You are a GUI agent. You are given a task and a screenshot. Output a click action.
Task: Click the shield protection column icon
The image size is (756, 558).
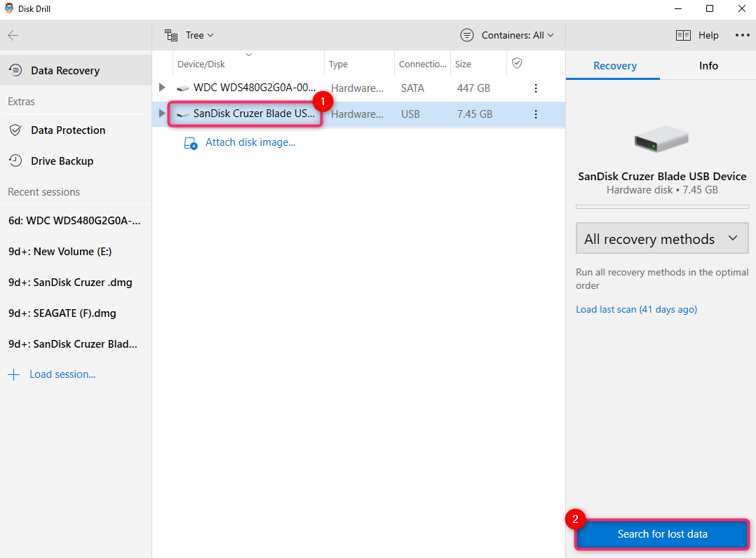(x=517, y=63)
